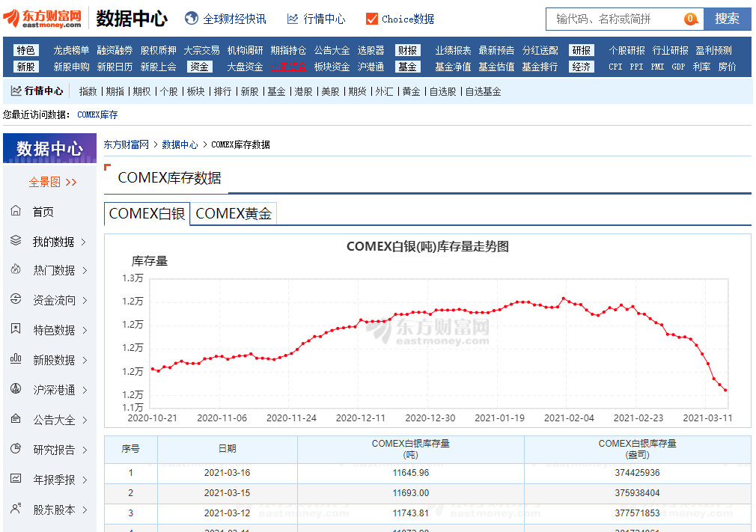Click the flame icon beside 热门数据
The height and width of the screenshot is (532, 756).
coord(16,270)
